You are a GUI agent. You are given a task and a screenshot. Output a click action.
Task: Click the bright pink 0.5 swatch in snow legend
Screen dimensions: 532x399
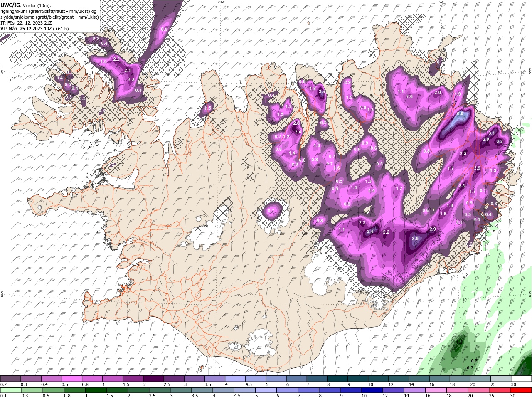click(71, 379)
